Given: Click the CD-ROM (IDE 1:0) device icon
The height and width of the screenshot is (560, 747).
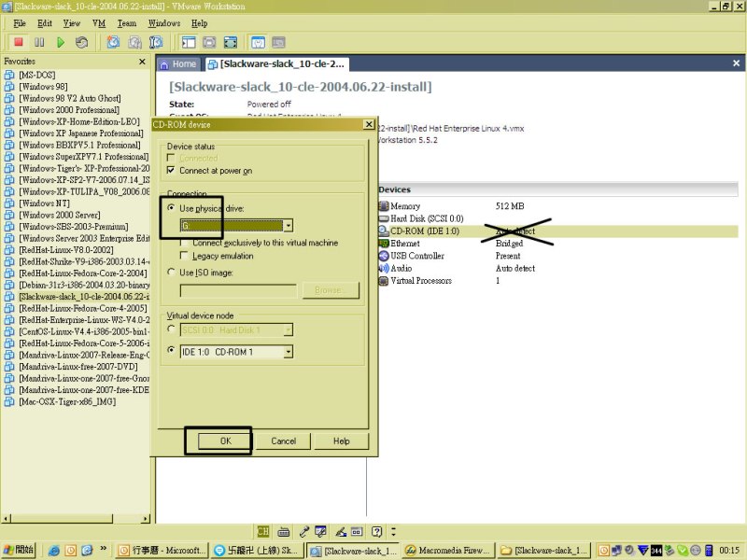Looking at the screenshot, I should (x=384, y=231).
